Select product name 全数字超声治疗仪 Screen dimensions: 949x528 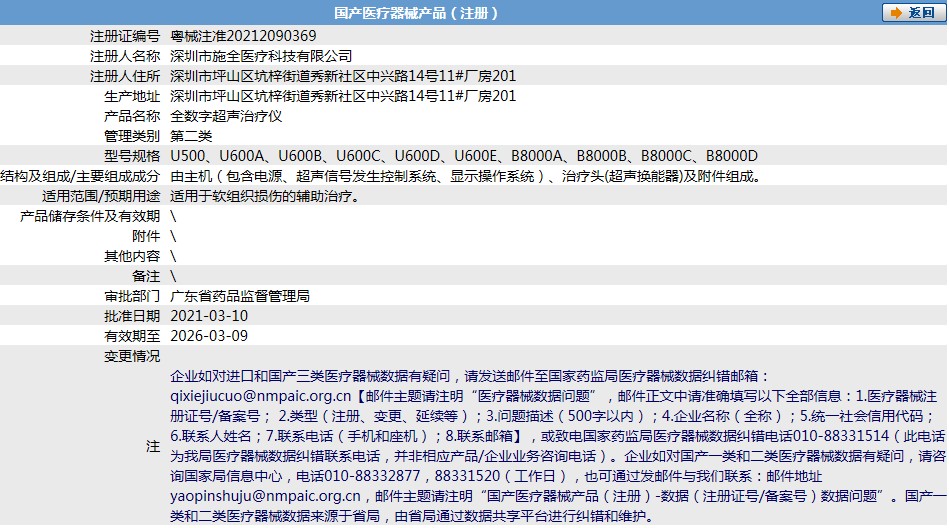click(226, 116)
